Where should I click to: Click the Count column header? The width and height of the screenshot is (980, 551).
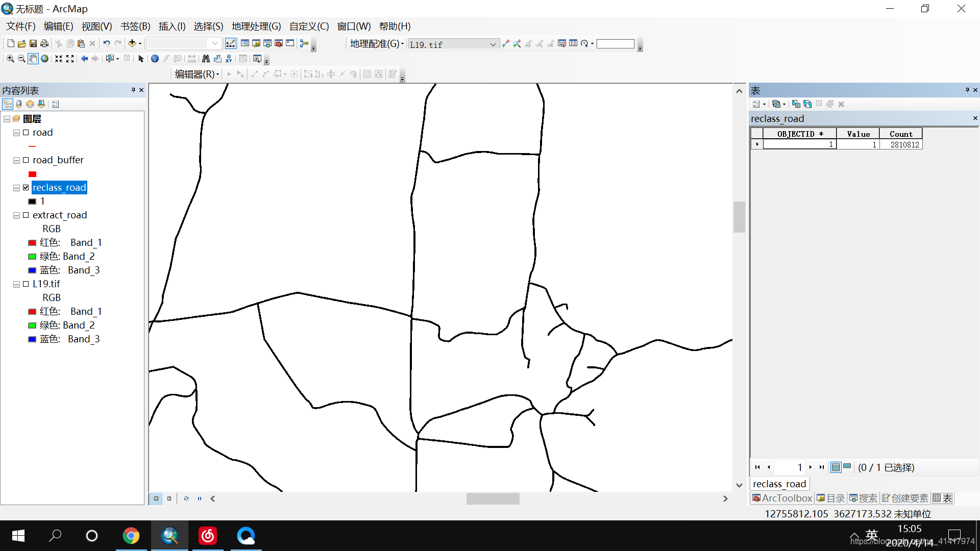(x=900, y=134)
